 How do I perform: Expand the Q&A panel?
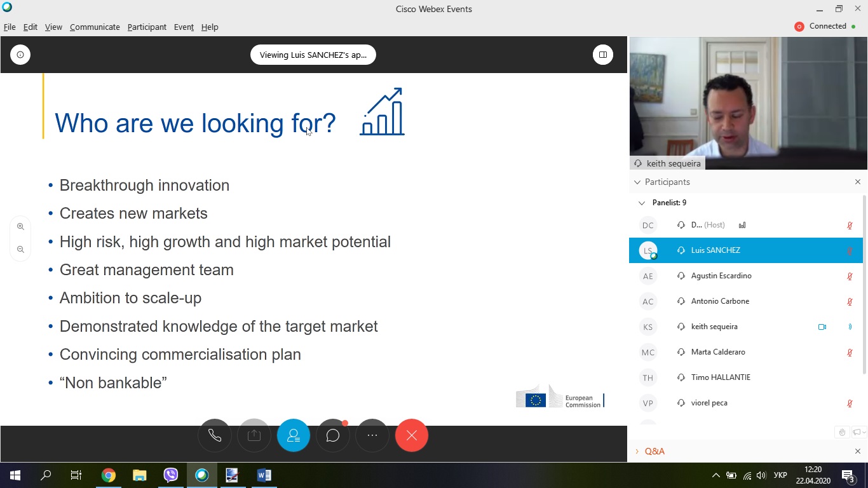click(637, 451)
